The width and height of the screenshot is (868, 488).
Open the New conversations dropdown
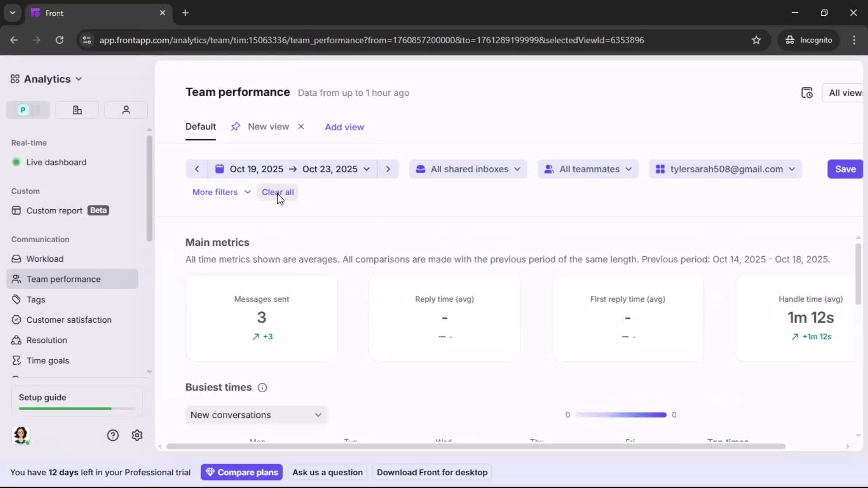[x=256, y=415]
